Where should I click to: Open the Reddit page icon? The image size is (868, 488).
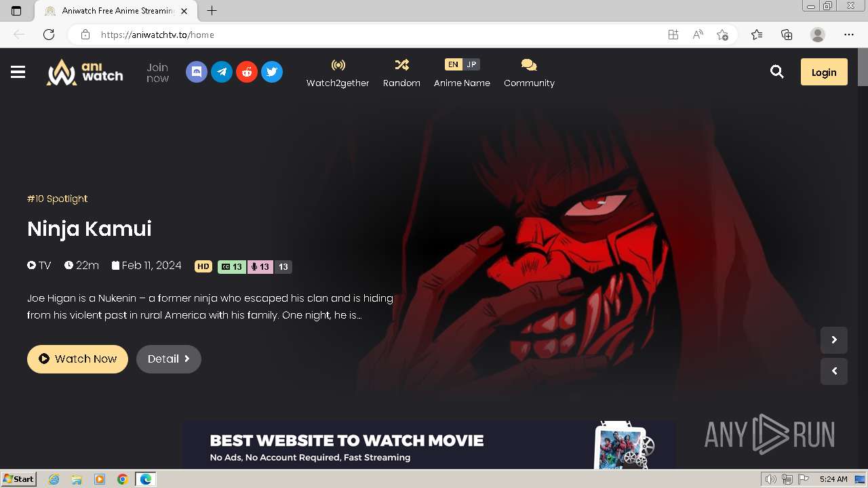click(x=247, y=72)
